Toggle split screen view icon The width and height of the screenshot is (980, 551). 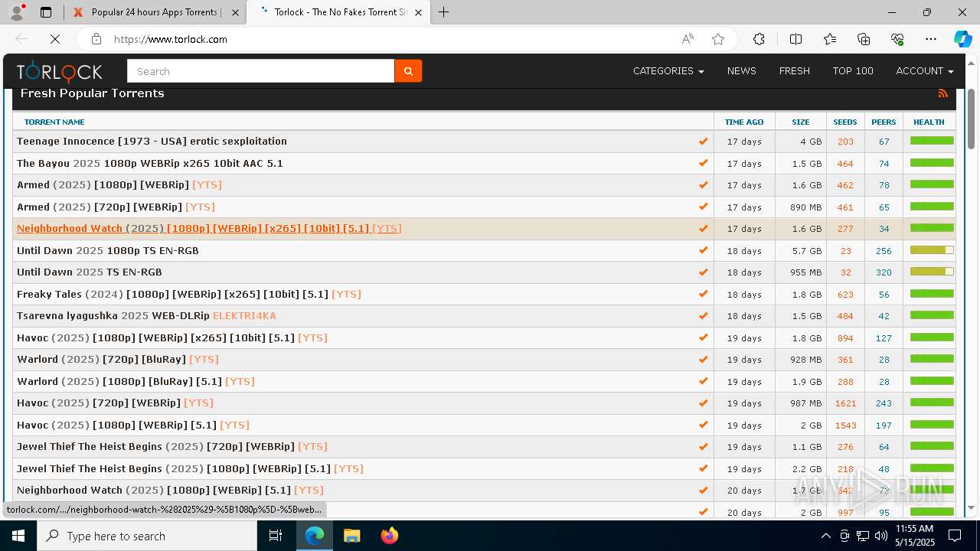pos(795,39)
